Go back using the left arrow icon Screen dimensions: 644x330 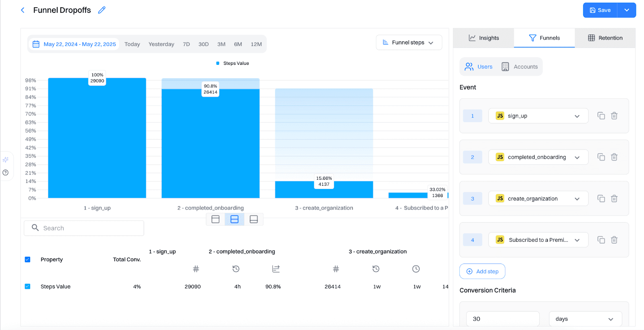coord(23,10)
